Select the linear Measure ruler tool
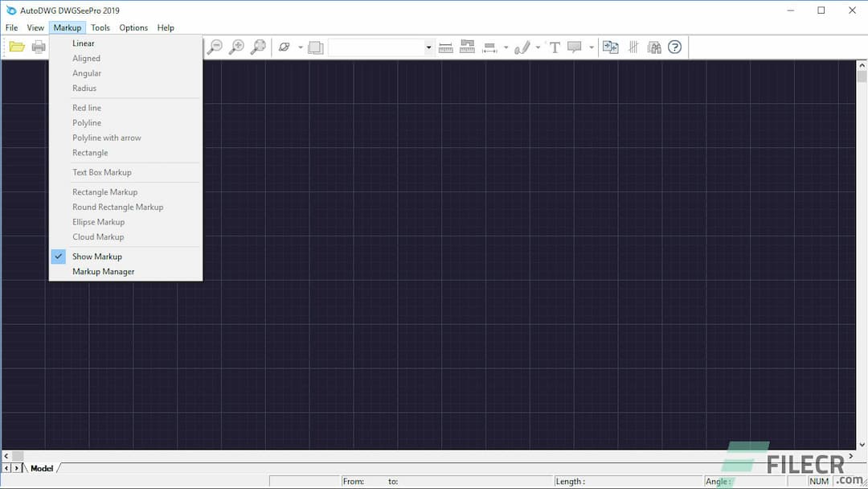Viewport: 868px width, 489px height. (446, 47)
